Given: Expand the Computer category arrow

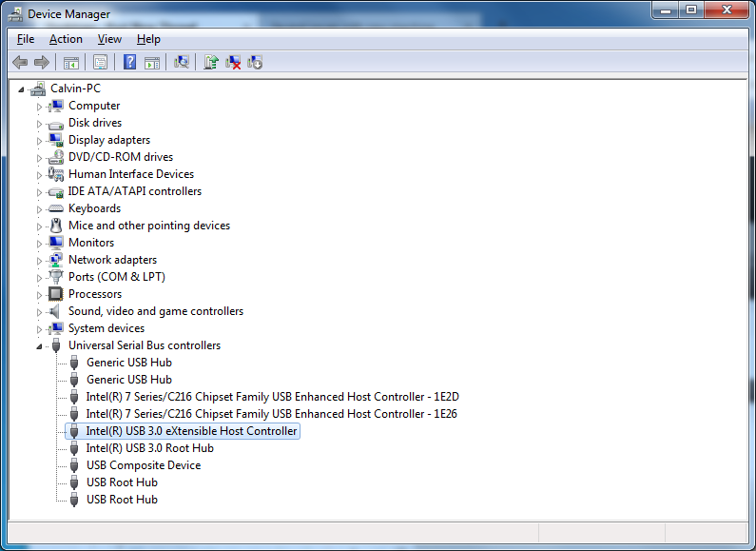Looking at the screenshot, I should pos(40,107).
